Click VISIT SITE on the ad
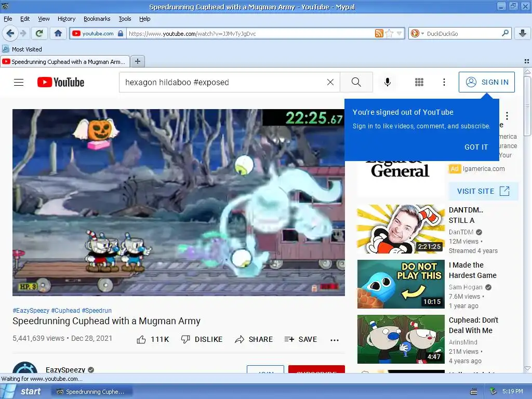532x399 pixels. pos(483,191)
